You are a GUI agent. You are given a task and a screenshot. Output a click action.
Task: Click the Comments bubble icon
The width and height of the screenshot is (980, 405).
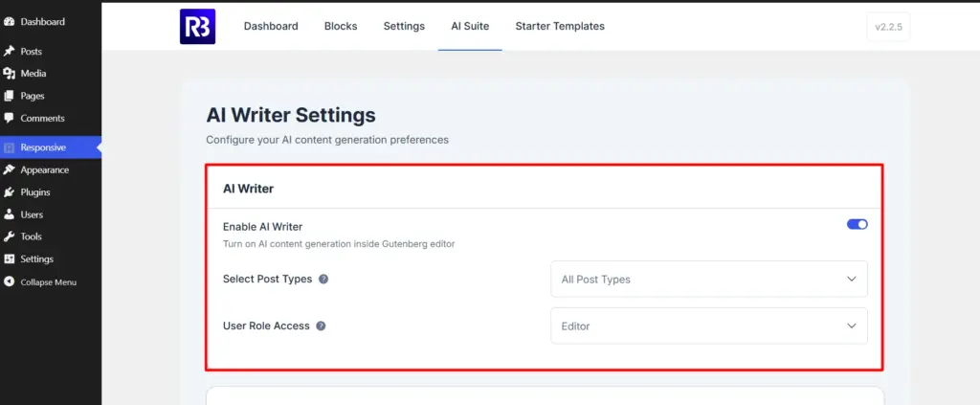coord(9,118)
